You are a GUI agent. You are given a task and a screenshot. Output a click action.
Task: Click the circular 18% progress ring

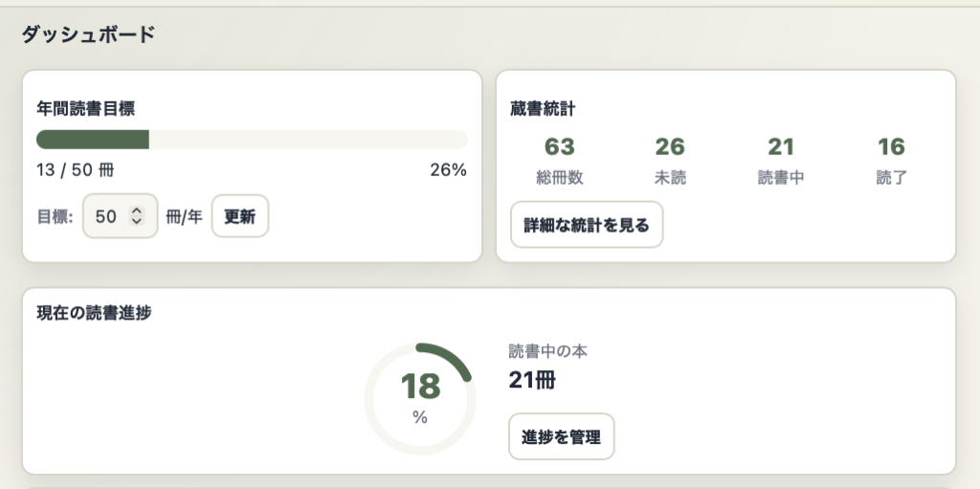coord(420,398)
